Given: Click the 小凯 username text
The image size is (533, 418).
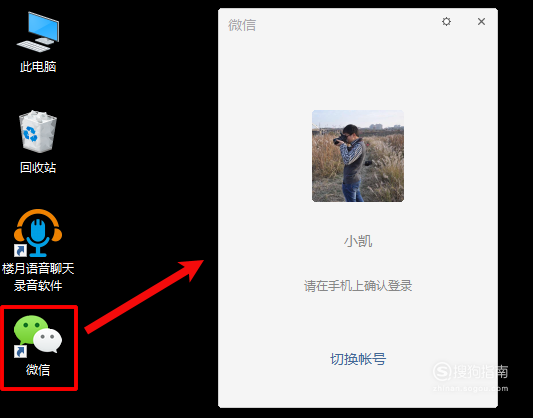Looking at the screenshot, I should pos(358,241).
